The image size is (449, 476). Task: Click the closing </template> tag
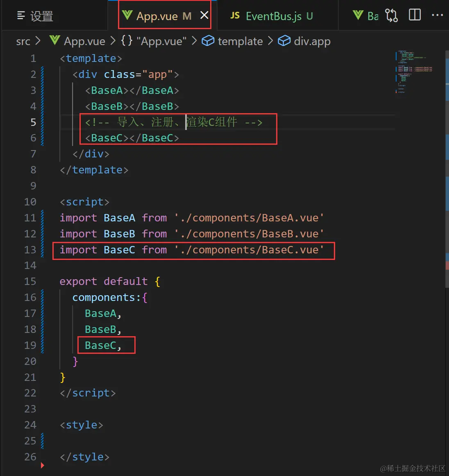click(x=94, y=170)
